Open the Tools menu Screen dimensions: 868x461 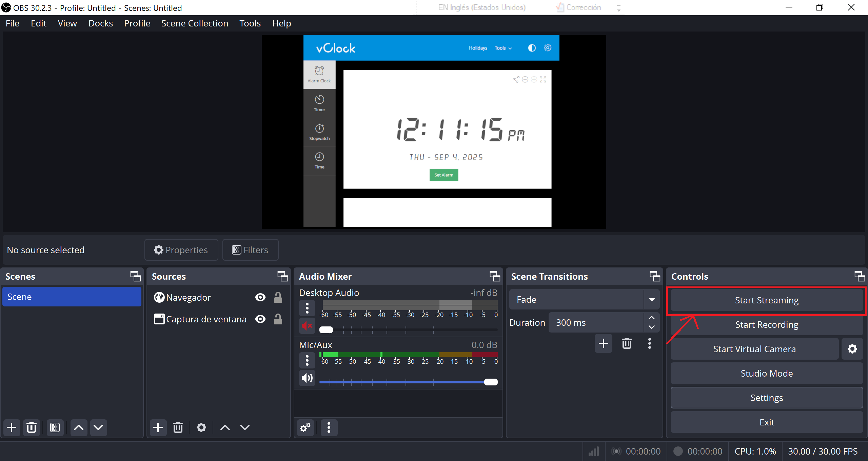click(x=250, y=23)
